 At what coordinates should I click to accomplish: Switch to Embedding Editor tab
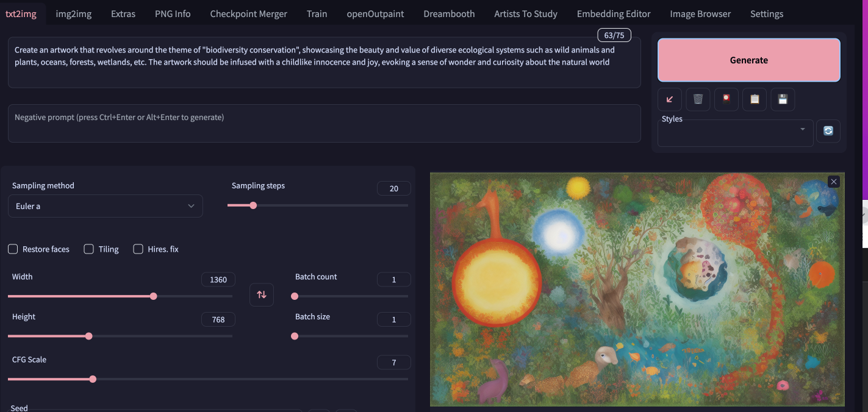pyautogui.click(x=614, y=13)
